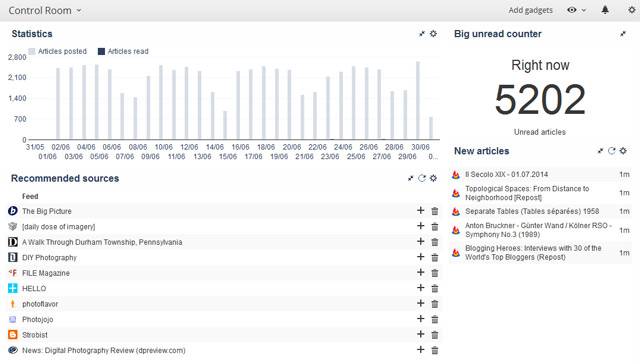Add FILE Magazine with plus icon
Viewport: 640px width, 364px height.
(420, 273)
